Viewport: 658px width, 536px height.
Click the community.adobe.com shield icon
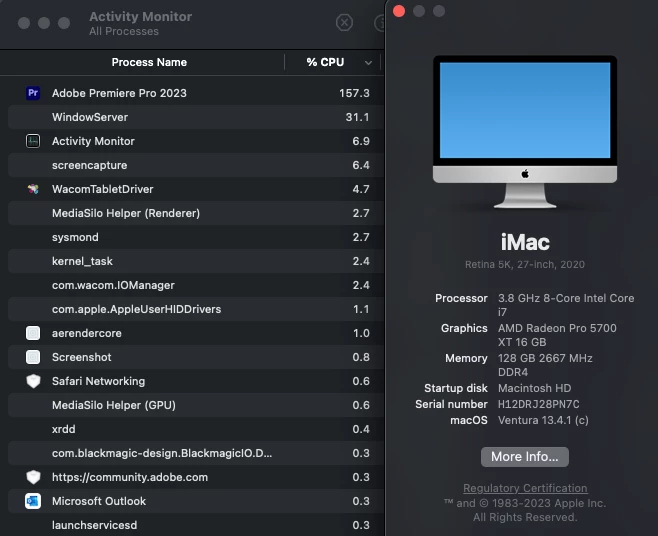point(33,477)
